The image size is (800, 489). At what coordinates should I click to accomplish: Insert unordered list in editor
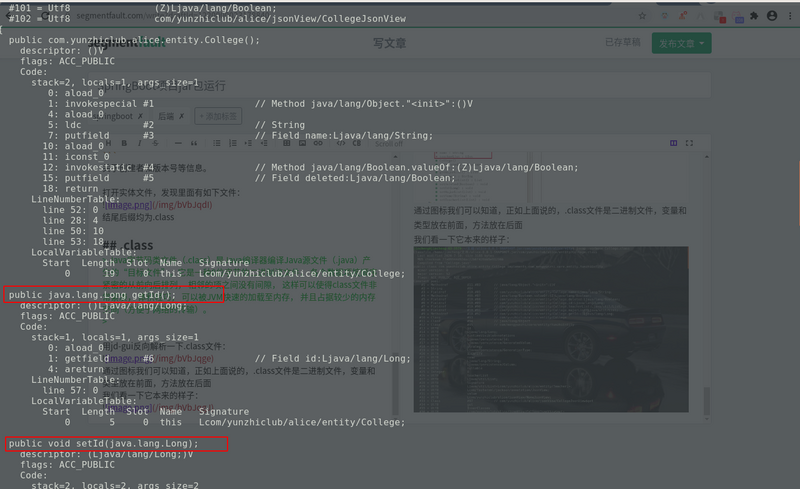point(217,143)
